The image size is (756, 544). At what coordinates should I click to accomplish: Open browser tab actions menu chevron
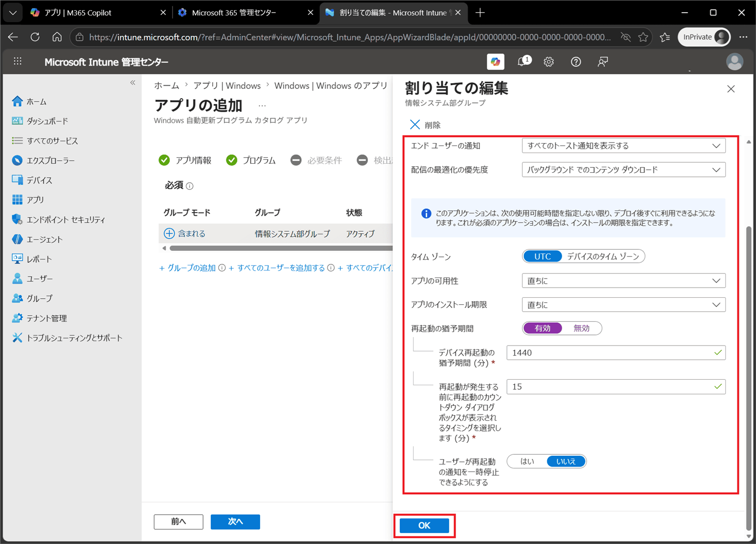[13, 13]
